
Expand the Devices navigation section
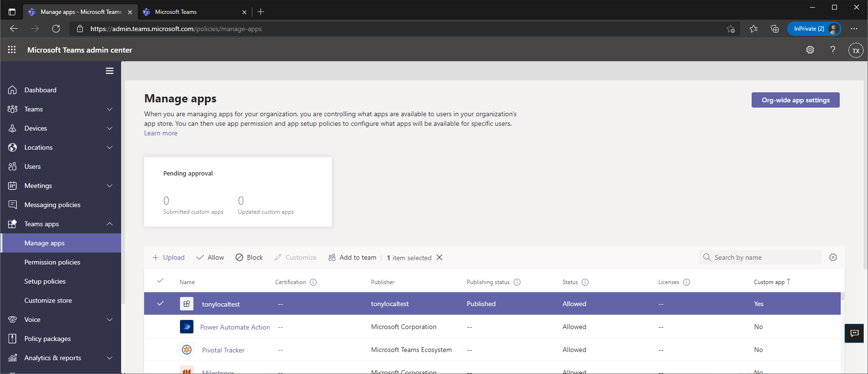110,128
